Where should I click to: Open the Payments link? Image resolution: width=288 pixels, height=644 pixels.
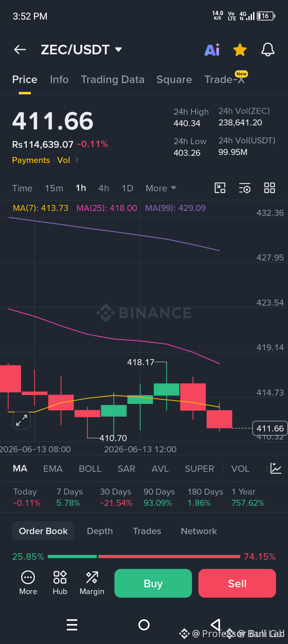pos(31,160)
